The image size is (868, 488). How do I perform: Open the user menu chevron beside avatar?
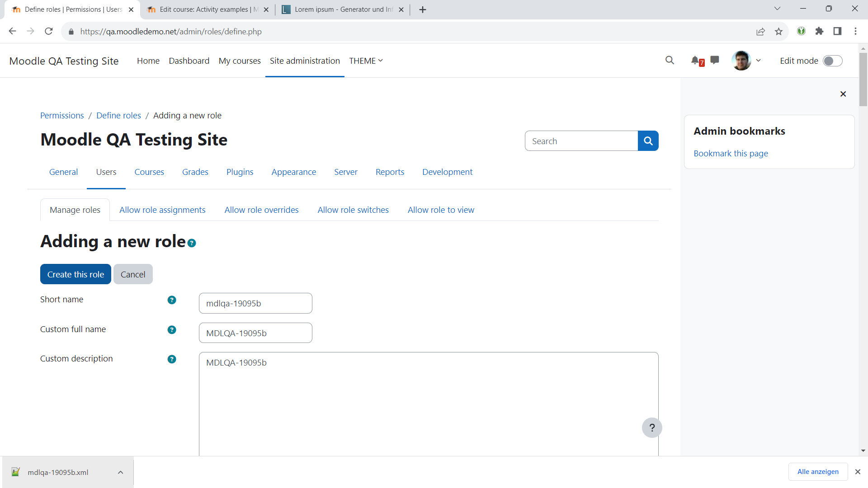coord(759,61)
